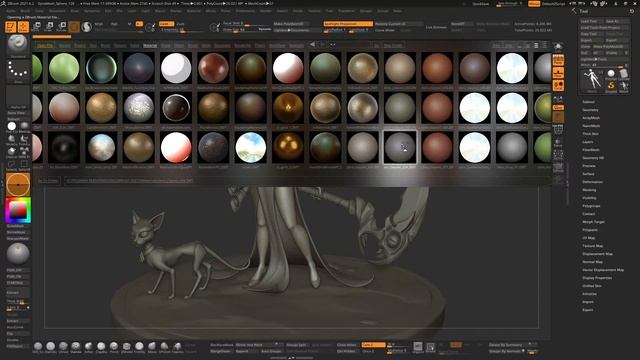Open the first orange Lightbox tab
This screenshot has height=360, width=640.
pos(45,46)
